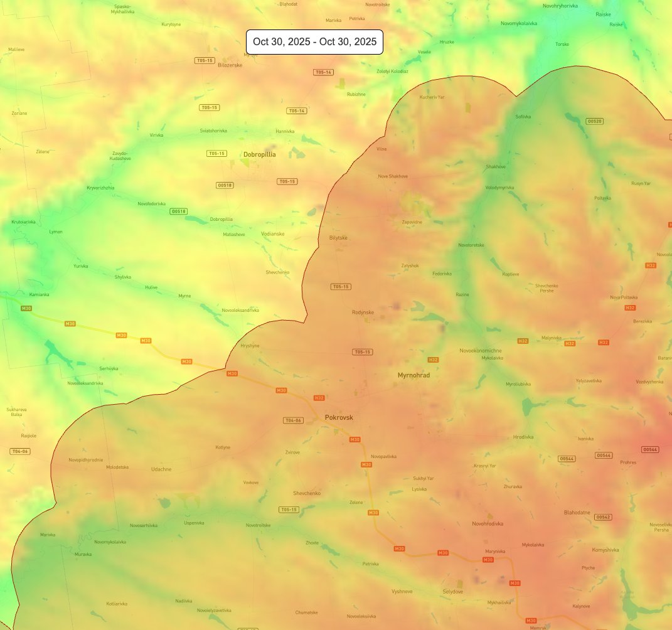Select the Krutoiarivka label
This screenshot has height=630, width=672.
tap(23, 222)
